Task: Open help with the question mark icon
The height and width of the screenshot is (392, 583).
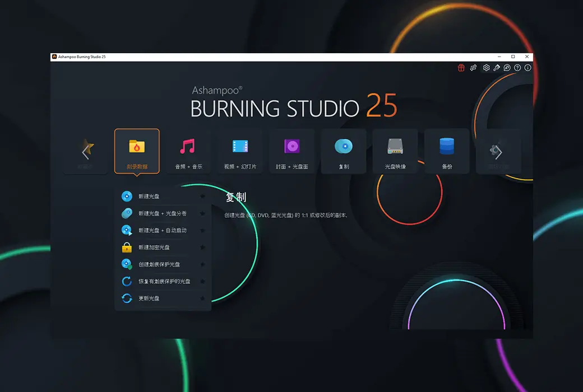Action: 517,68
